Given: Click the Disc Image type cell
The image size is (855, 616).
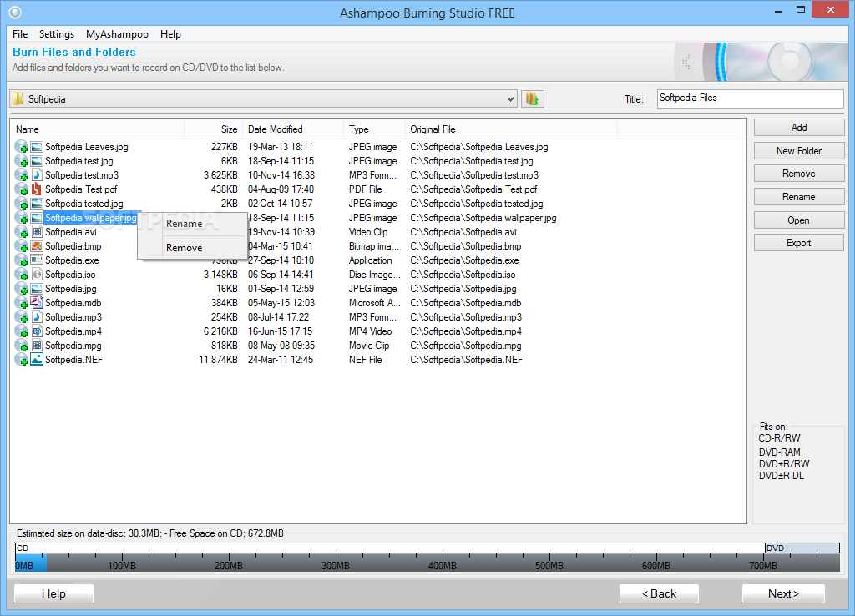Looking at the screenshot, I should click(x=375, y=275).
